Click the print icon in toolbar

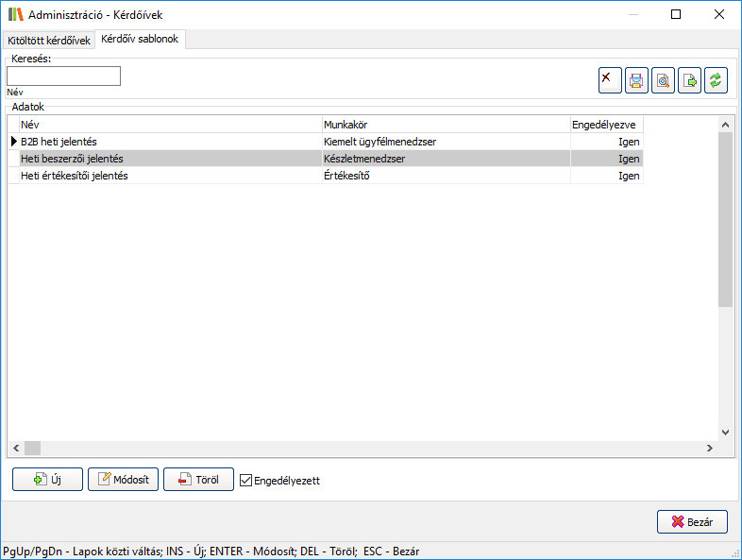point(636,81)
